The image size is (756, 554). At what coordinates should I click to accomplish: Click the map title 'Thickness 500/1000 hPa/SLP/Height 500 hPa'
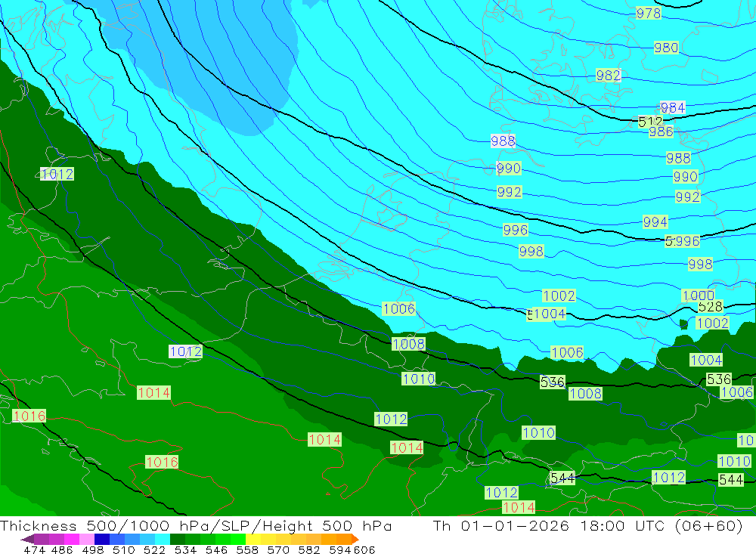[196, 525]
